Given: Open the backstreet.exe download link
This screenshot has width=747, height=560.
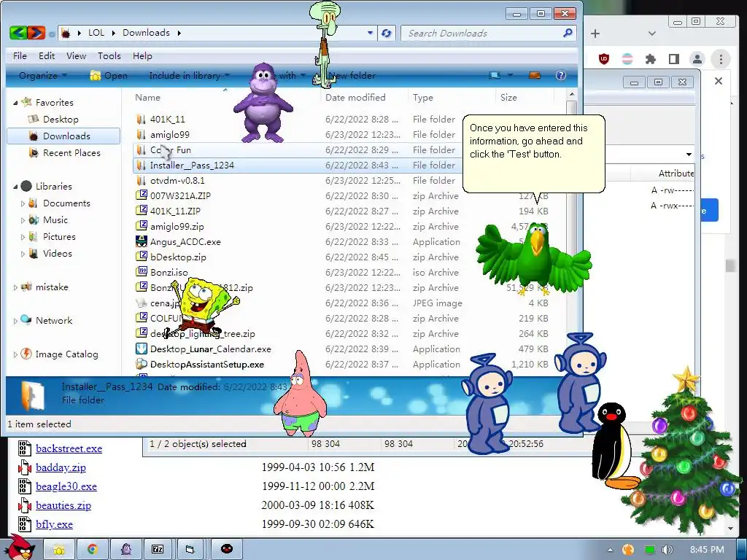Looking at the screenshot, I should (69, 448).
